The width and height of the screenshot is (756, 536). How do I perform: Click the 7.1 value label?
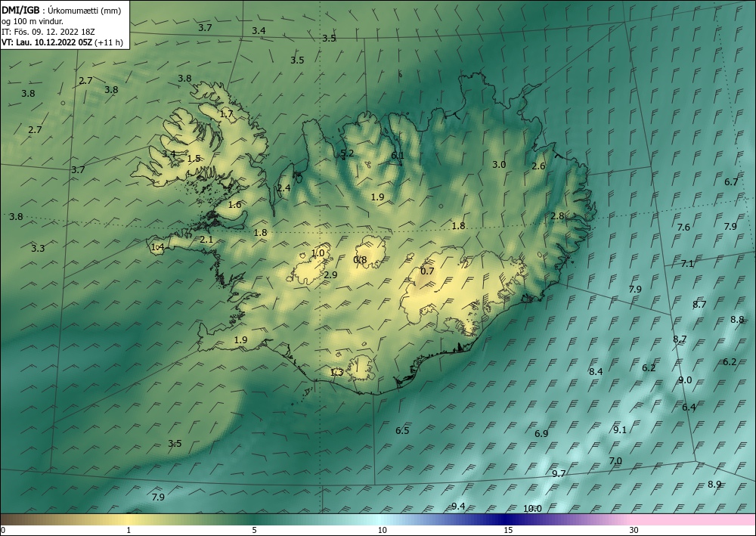(x=687, y=263)
